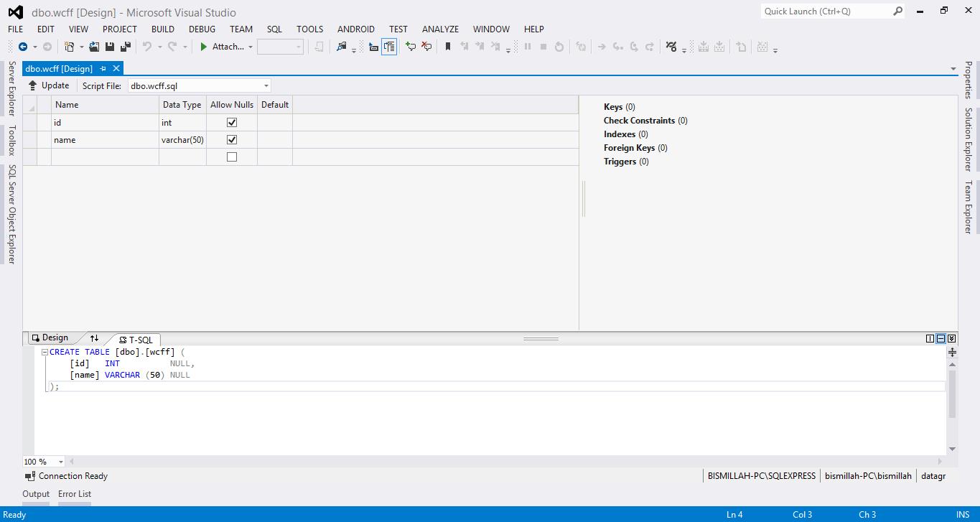Open the New Project dropdown arrow
The image size is (980, 522).
pos(81,47)
